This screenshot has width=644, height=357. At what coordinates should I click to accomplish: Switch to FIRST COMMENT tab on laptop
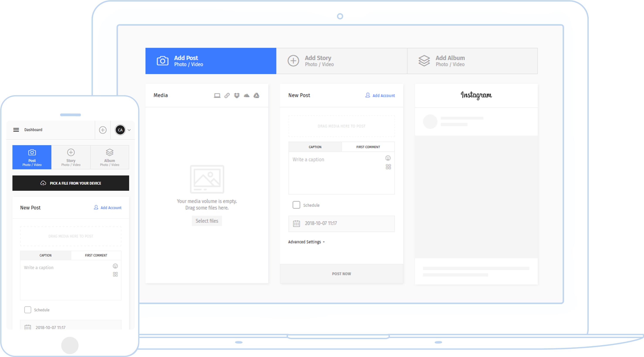[368, 147]
